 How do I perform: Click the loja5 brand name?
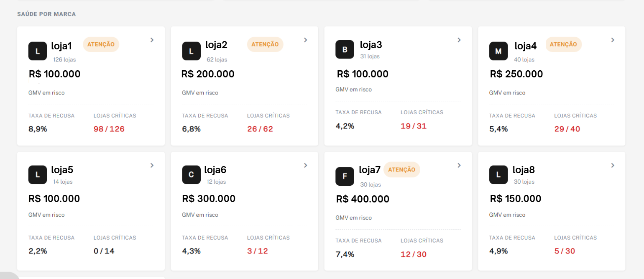point(62,170)
